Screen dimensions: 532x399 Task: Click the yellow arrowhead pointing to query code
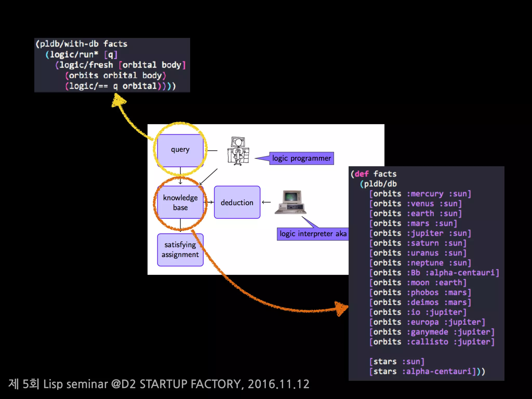(118, 101)
